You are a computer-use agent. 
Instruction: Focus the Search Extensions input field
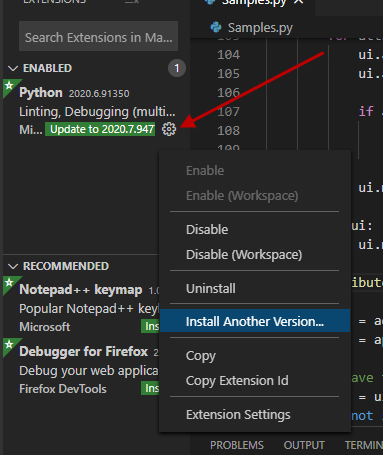click(98, 36)
